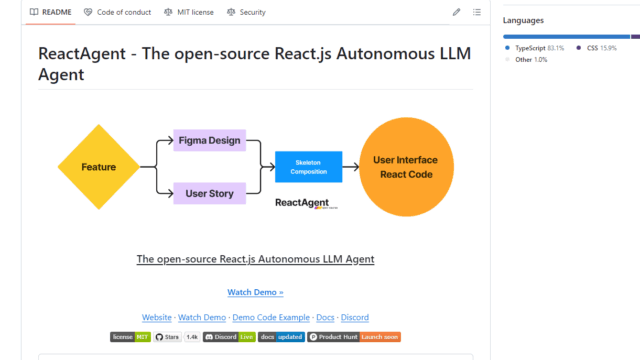Switch to Code of conduct tab
The image size is (640, 360).
pos(118,12)
